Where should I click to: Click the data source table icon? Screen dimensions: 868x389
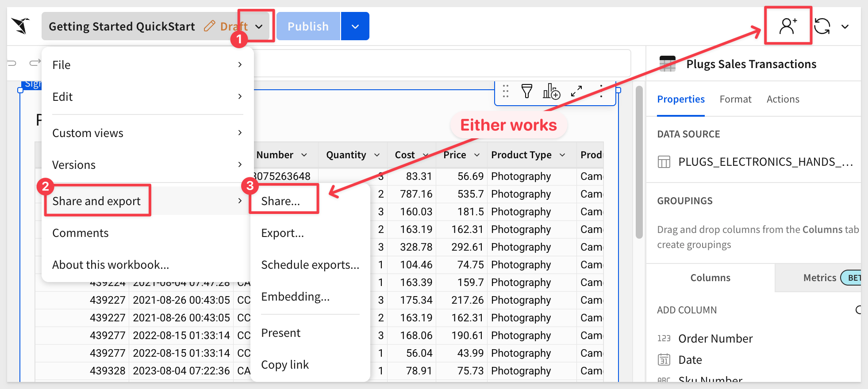(x=664, y=162)
